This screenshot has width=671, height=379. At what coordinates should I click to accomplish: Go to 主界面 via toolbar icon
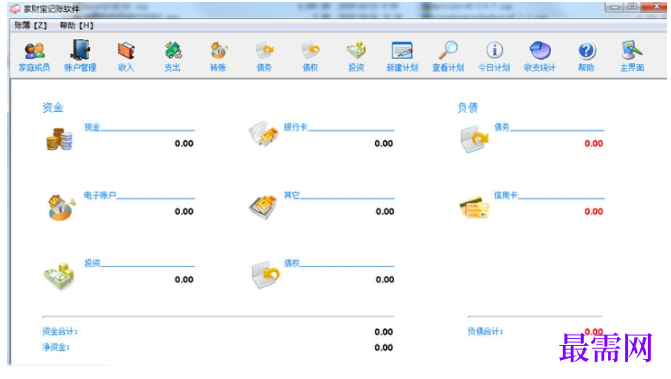632,56
